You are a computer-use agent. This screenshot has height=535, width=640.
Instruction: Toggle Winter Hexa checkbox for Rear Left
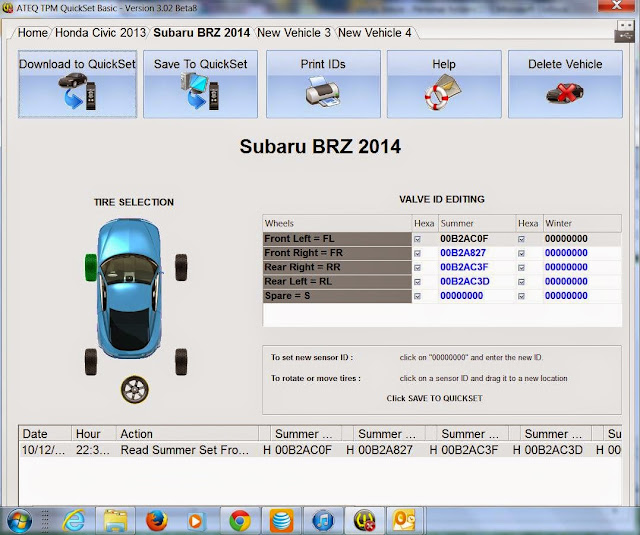pos(521,282)
